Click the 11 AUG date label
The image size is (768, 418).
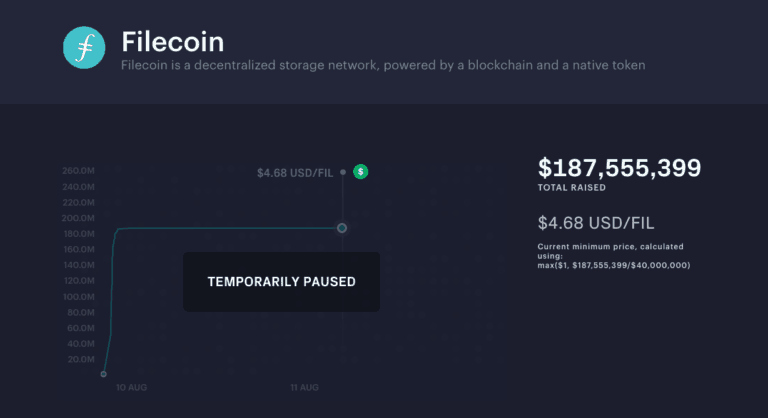(x=304, y=386)
